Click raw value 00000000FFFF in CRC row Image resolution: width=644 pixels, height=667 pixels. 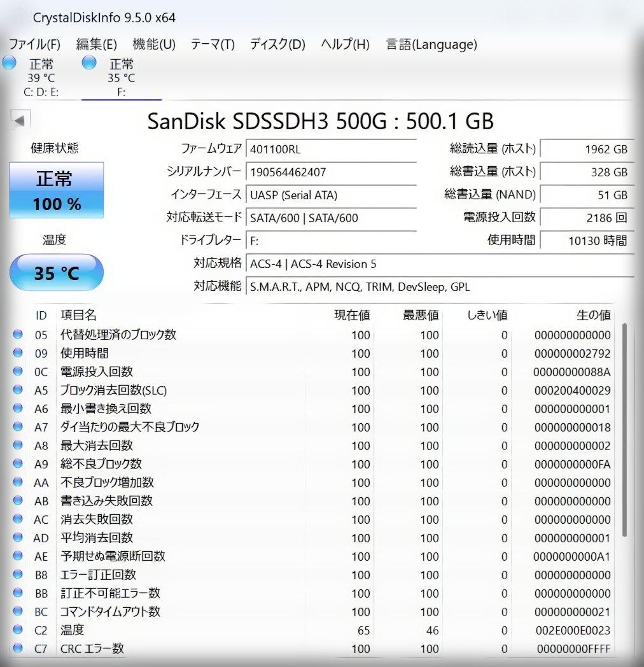tap(574, 649)
